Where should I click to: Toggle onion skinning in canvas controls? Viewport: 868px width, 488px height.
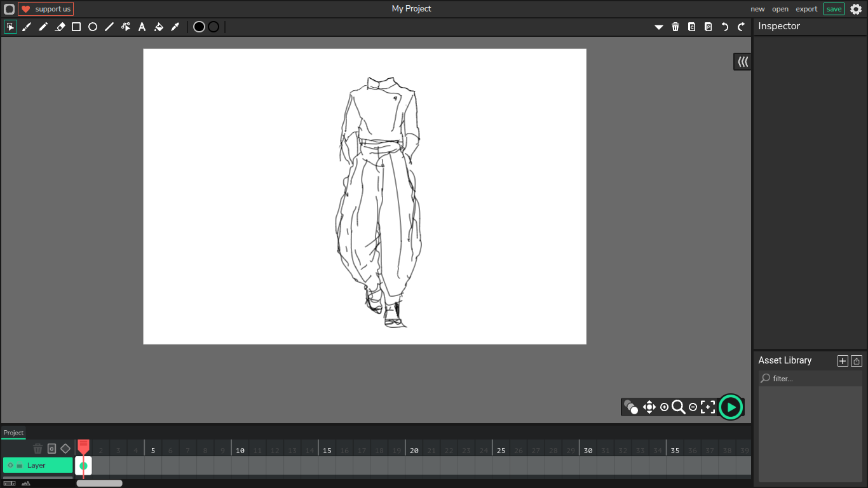click(630, 407)
